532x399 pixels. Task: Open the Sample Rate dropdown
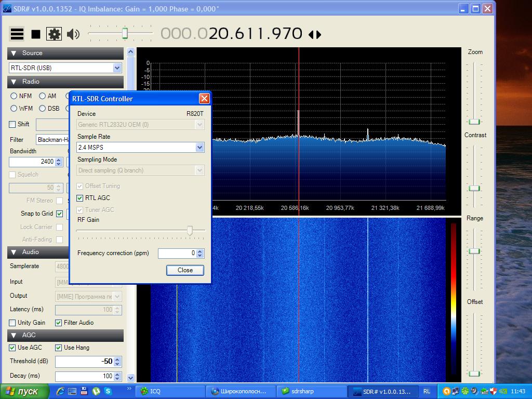click(199, 147)
